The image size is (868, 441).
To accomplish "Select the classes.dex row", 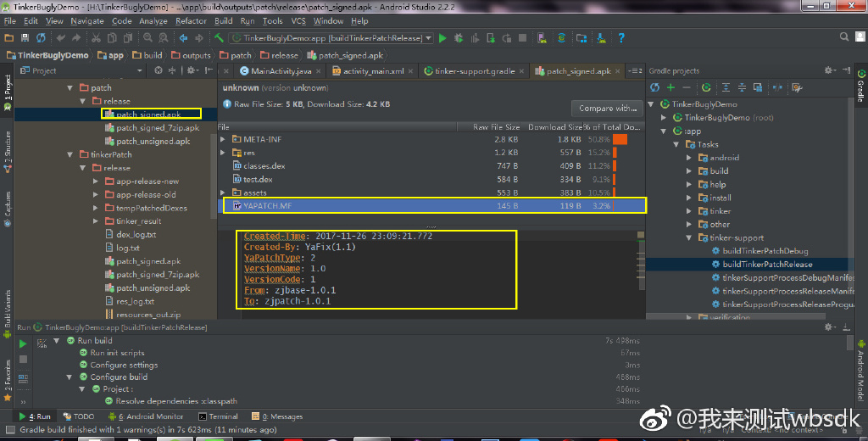I will click(x=432, y=165).
